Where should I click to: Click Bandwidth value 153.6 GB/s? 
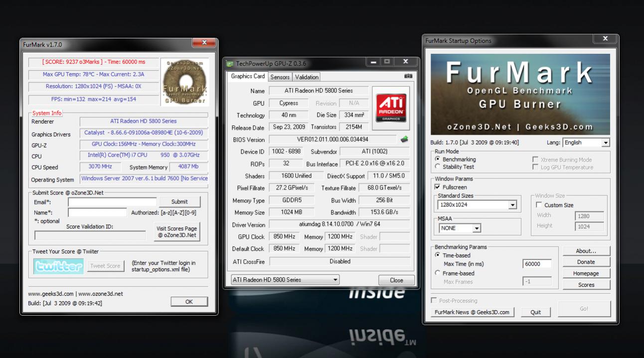pyautogui.click(x=384, y=212)
